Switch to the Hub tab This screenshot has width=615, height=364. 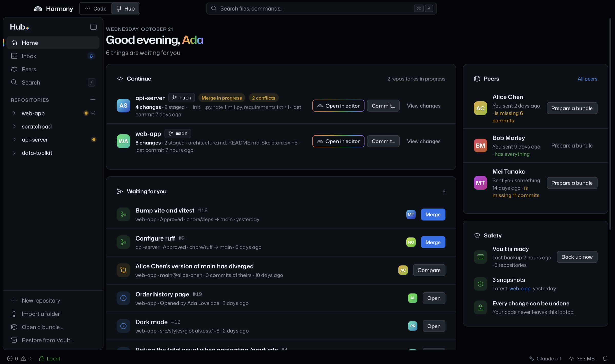pos(125,8)
